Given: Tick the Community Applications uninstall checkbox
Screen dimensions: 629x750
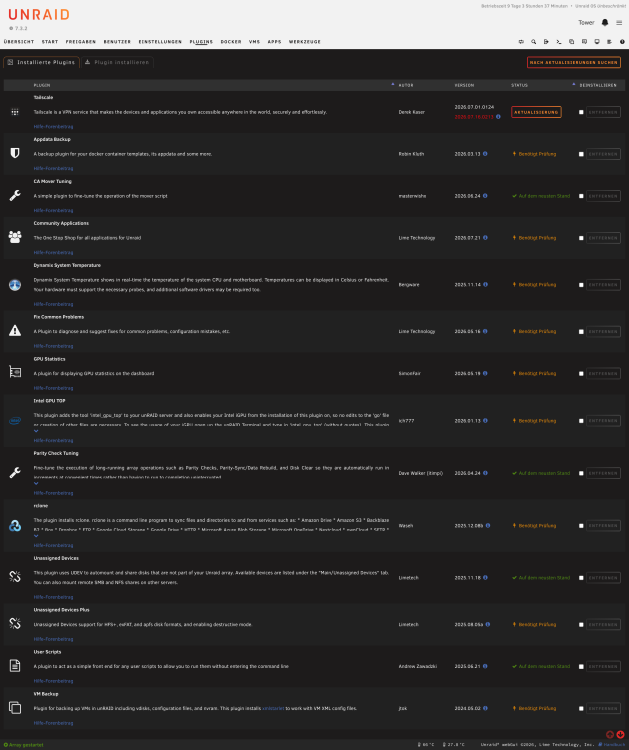Looking at the screenshot, I should point(581,238).
